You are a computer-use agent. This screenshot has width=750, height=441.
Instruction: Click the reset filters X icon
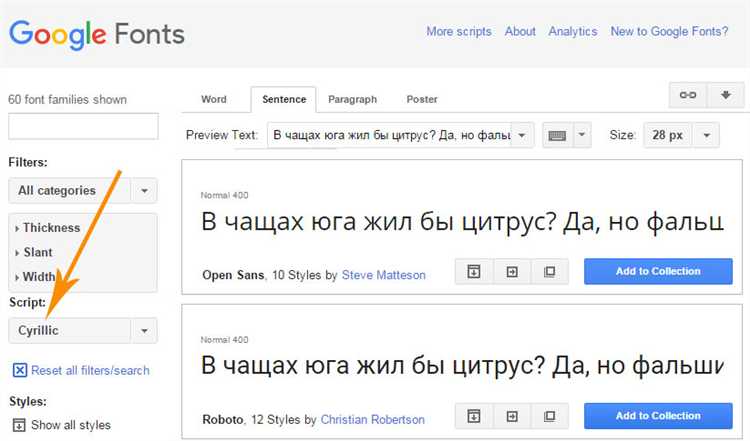pos(20,370)
